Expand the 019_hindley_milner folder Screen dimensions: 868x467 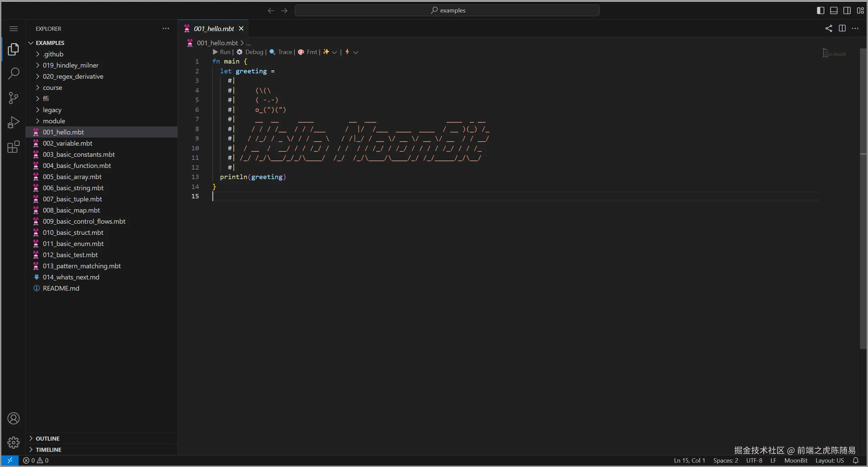[x=70, y=65]
